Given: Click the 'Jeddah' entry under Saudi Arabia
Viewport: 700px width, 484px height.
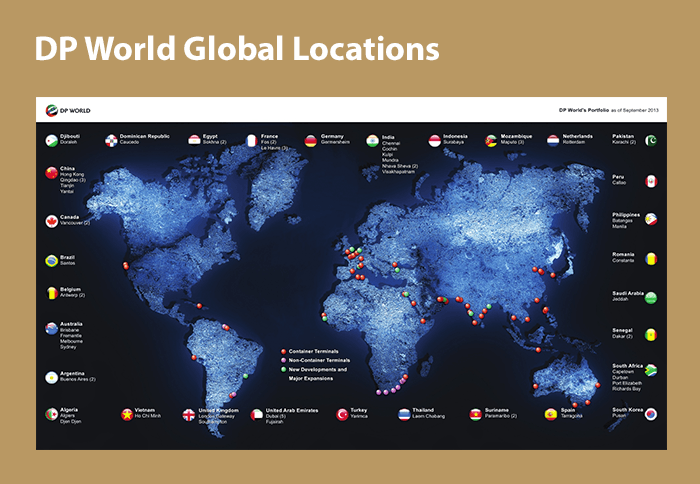Looking at the screenshot, I should [x=620, y=299].
